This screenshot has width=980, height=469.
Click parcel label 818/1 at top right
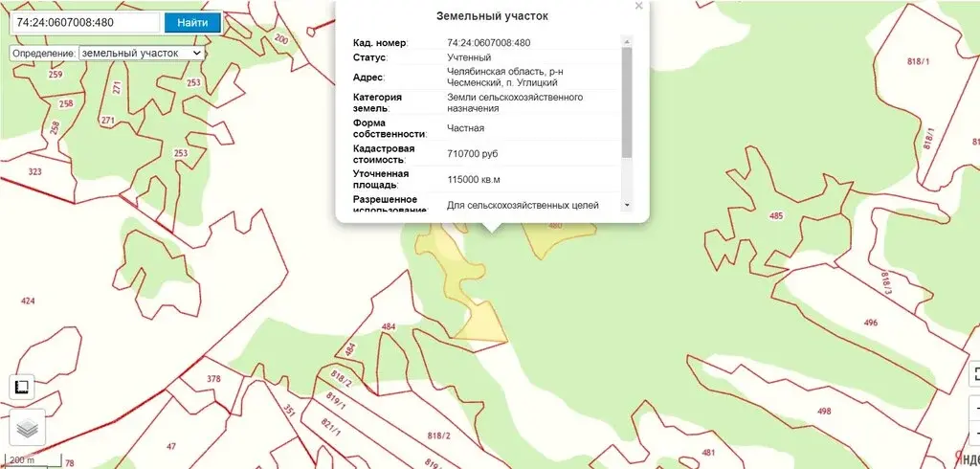click(918, 61)
